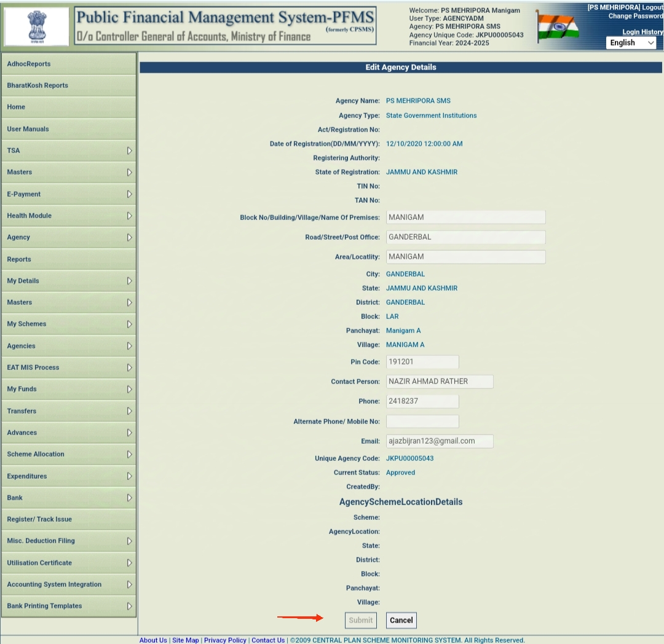Open the About Us footer link
The width and height of the screenshot is (664, 644).
[x=153, y=640]
